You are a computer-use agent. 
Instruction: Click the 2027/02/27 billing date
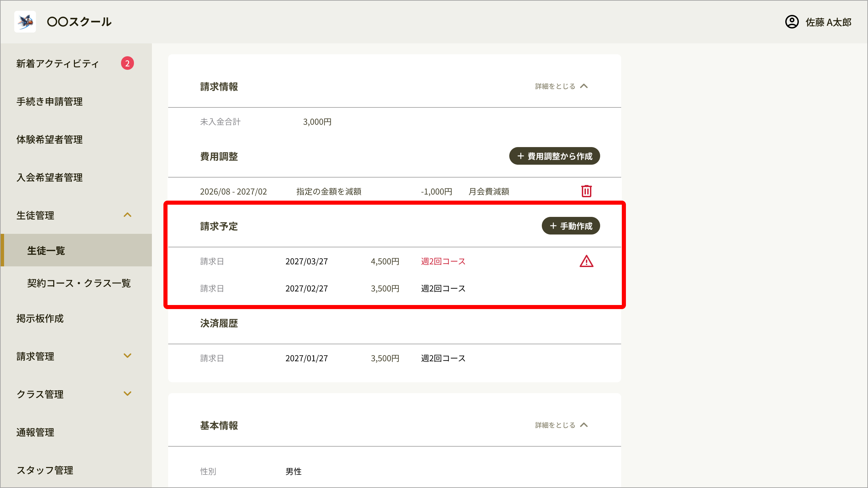[307, 288]
